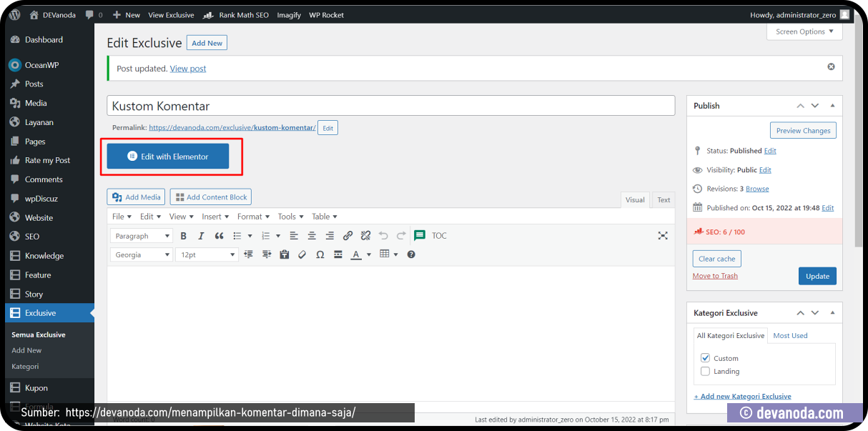
Task: Click the Add Content Block button
Action: pos(211,197)
